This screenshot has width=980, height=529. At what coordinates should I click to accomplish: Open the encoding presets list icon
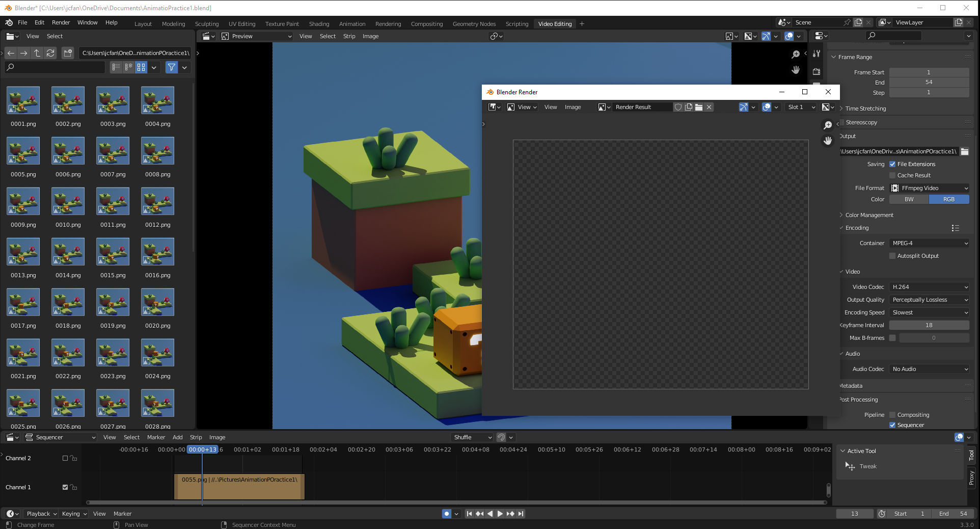click(x=955, y=228)
